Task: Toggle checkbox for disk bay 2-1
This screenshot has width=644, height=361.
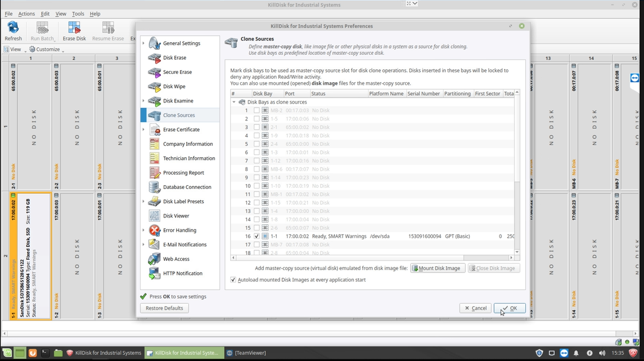Action: pos(257,127)
